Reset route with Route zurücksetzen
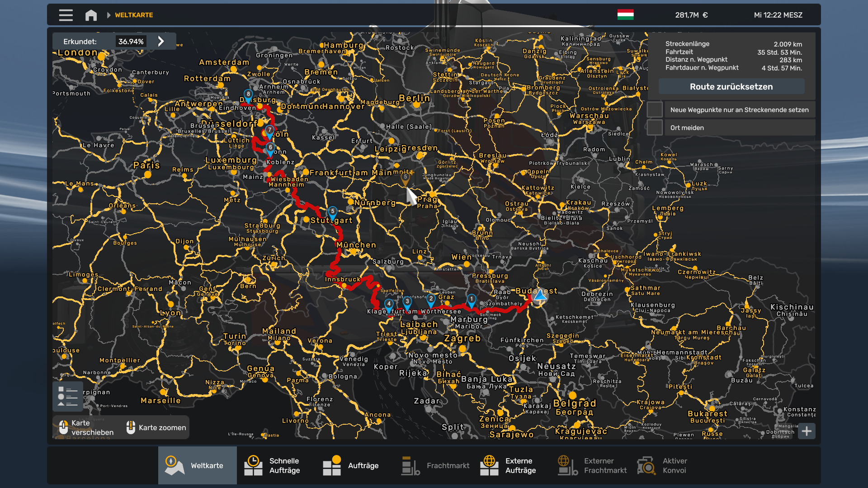 [731, 87]
